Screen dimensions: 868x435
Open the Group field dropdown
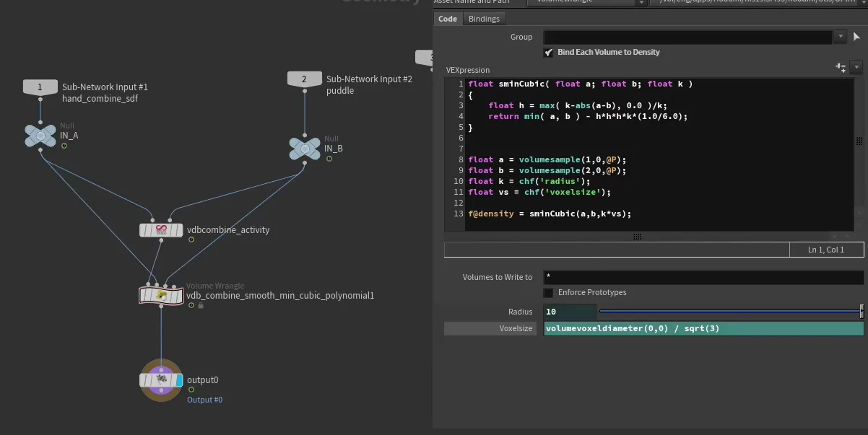(x=841, y=37)
